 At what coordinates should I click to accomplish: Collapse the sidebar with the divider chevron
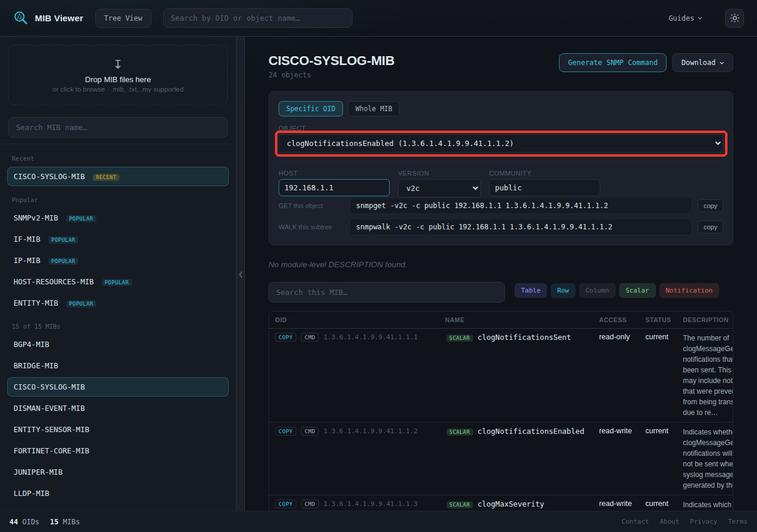click(x=241, y=274)
